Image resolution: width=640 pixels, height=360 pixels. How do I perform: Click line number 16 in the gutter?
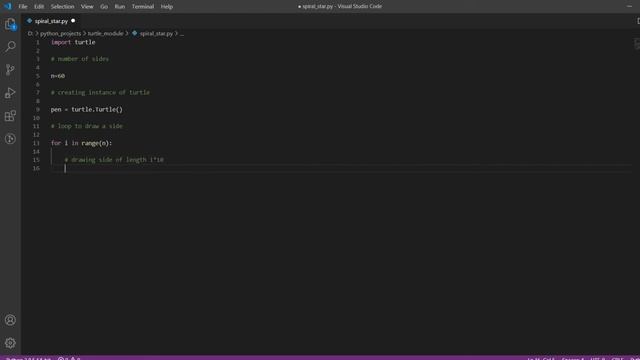tap(36, 168)
